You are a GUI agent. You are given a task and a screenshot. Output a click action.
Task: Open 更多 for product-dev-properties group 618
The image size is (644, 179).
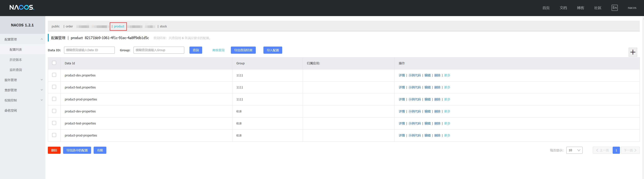pos(447,111)
